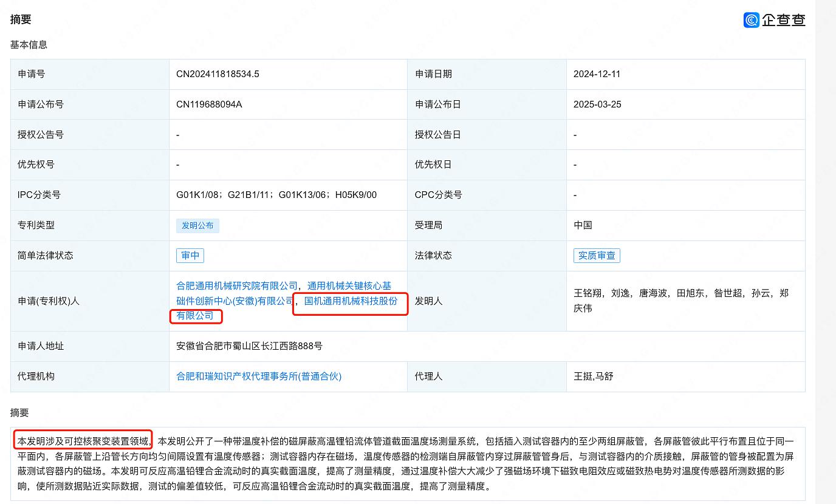This screenshot has height=504, width=836.
Task: Open applicant link 通用机械关键核心基础件创新中心
Action: pyautogui.click(x=284, y=293)
